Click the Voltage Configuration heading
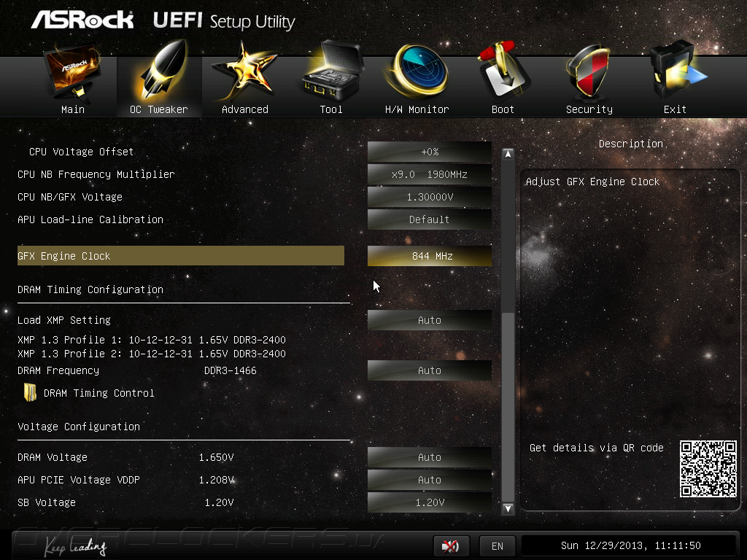The image size is (747, 560). coord(79,427)
